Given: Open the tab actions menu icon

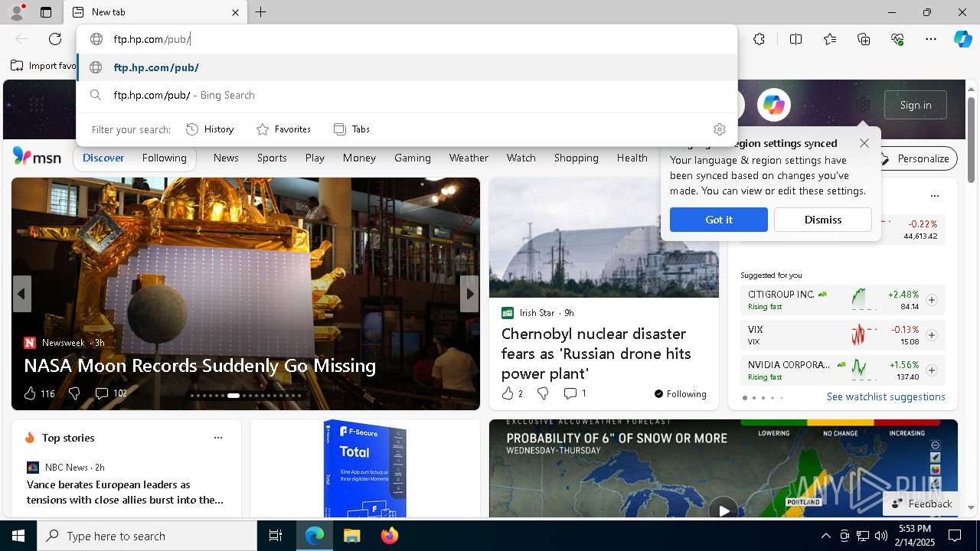Looking at the screenshot, I should coord(46,12).
